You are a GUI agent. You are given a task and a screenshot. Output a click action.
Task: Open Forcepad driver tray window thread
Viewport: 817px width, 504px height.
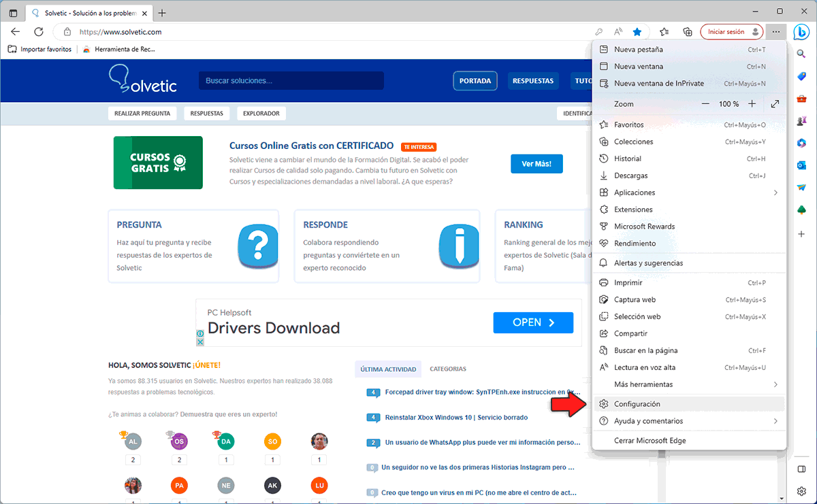[483, 392]
